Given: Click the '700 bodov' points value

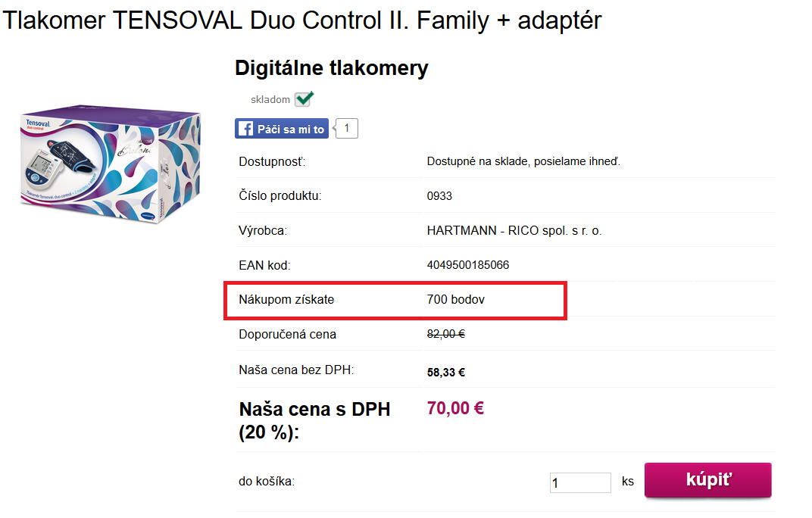Looking at the screenshot, I should (456, 299).
